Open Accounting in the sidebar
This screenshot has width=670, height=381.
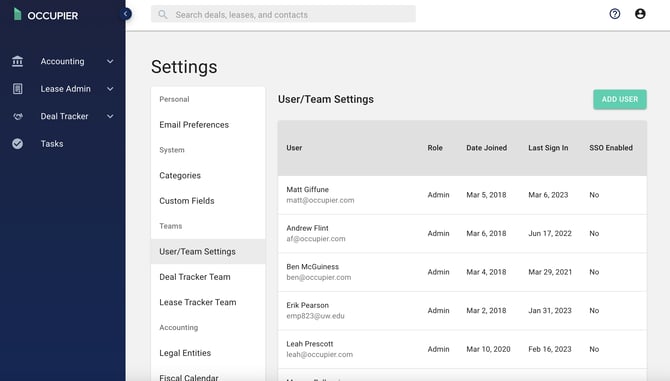tap(62, 62)
